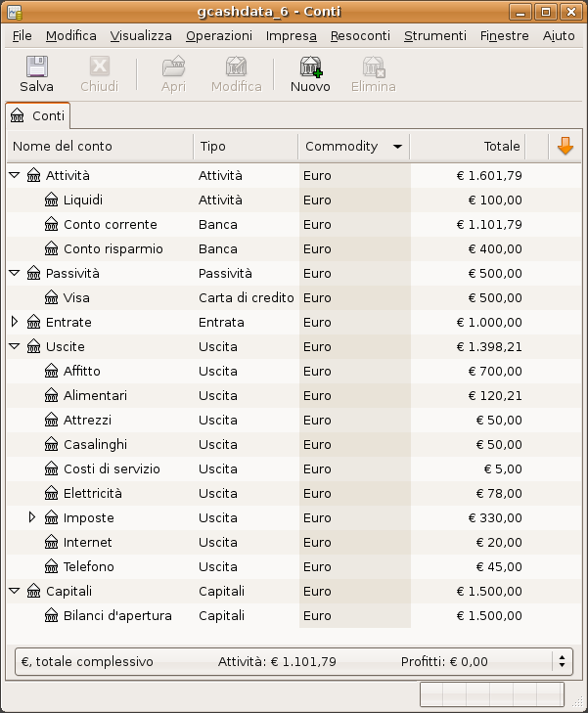This screenshot has width=588, height=713.
Task: Click the Nuovo account toolbar icon
Action: (x=310, y=67)
